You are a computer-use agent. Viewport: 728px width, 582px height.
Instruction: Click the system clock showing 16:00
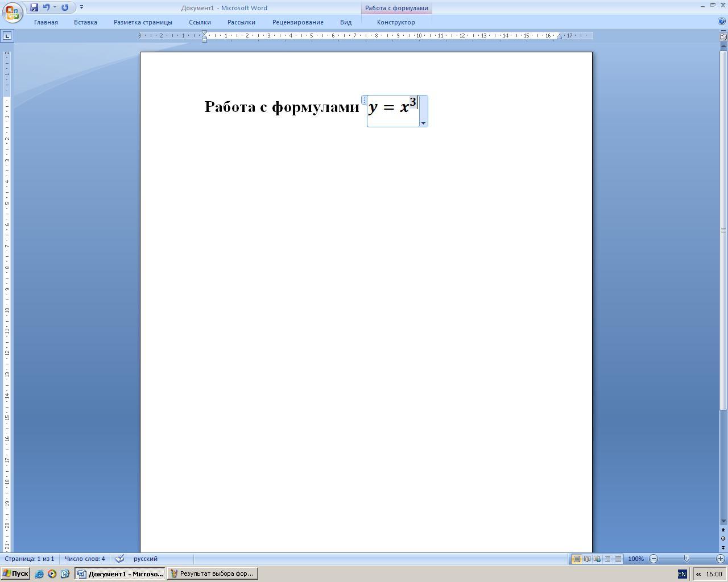pos(714,574)
